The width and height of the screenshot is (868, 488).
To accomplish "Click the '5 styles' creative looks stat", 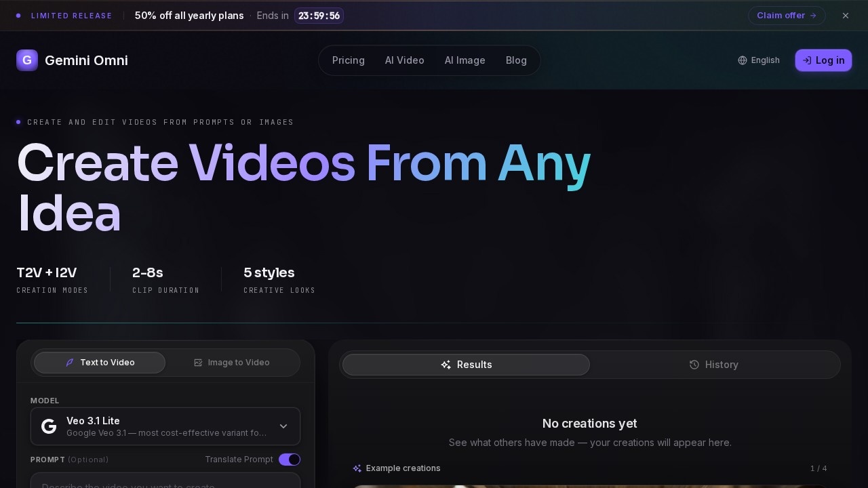I will [x=269, y=272].
